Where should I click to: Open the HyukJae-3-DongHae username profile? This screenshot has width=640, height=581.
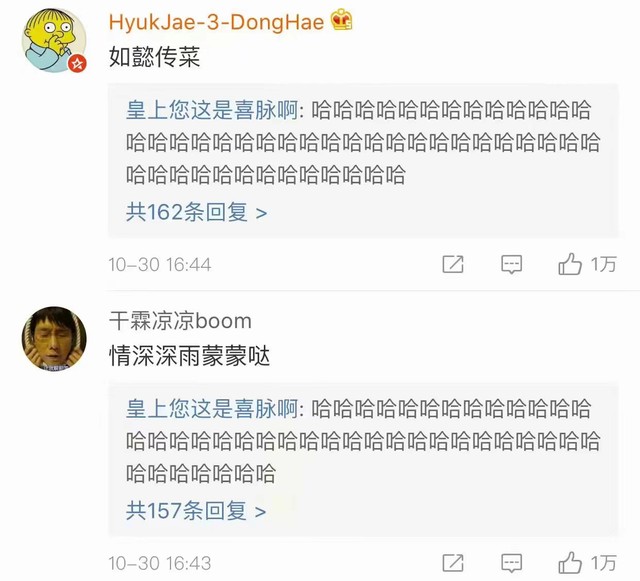click(216, 22)
